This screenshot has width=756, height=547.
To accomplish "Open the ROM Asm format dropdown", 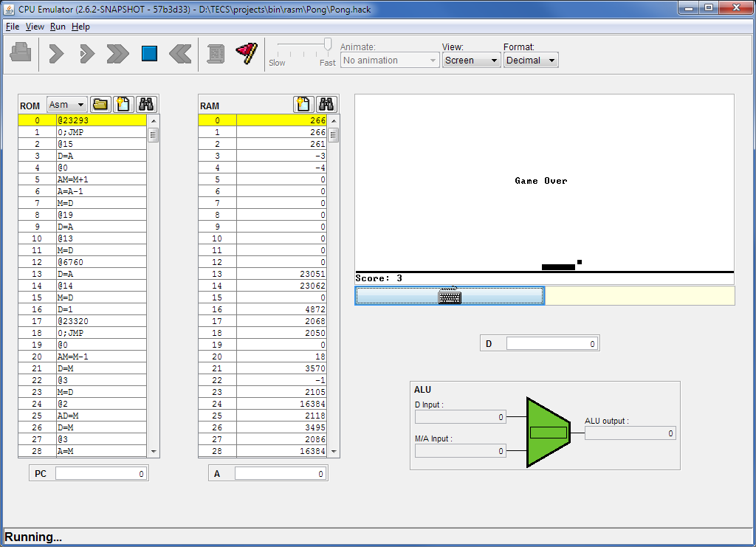I will [67, 105].
